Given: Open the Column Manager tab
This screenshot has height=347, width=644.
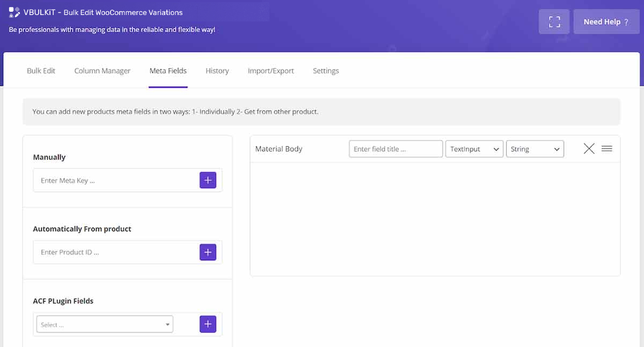Looking at the screenshot, I should 102,71.
